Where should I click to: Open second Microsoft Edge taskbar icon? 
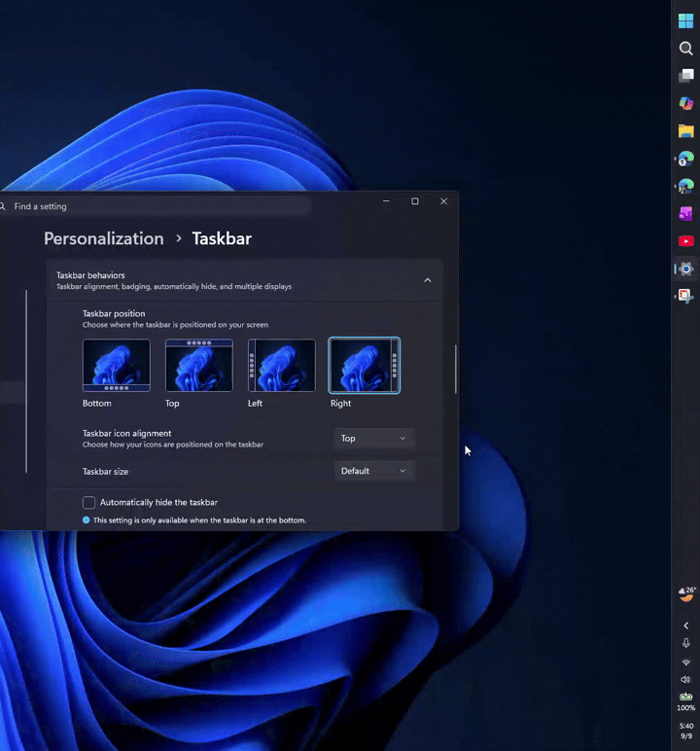click(685, 186)
